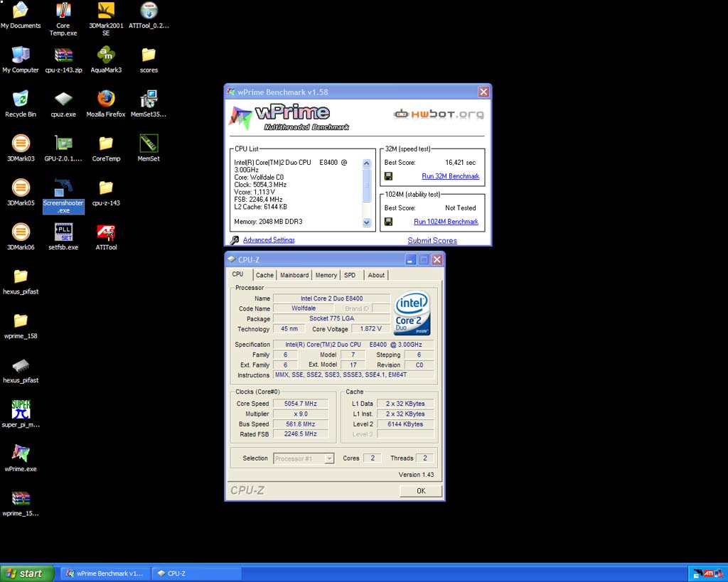Screen dimensions: 728x582
Task: Expand the Processor selection dropdown
Action: [x=329, y=458]
